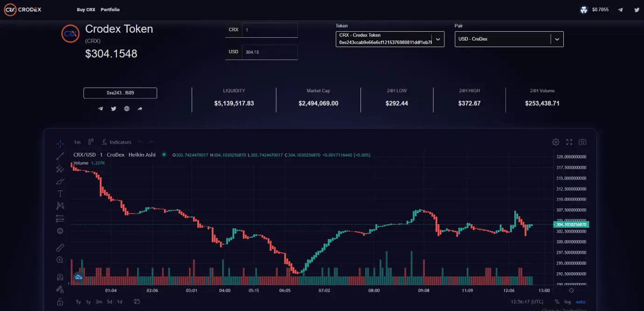This screenshot has width=644, height=311.
Task: Click website globe icon below contract address
Action: tap(127, 109)
